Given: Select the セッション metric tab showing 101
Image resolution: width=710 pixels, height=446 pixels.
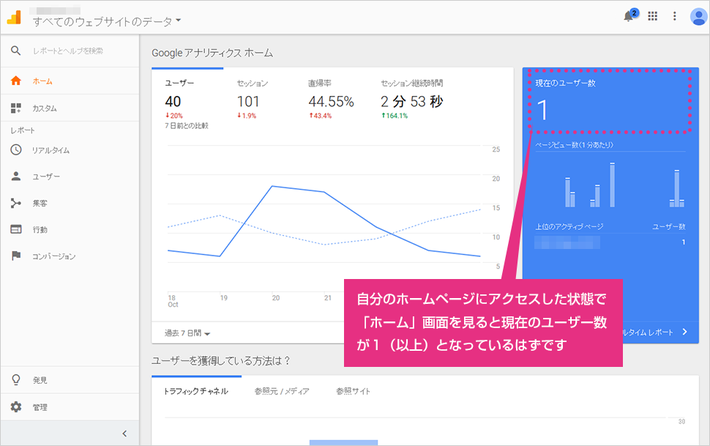Looking at the screenshot, I should pos(252,100).
